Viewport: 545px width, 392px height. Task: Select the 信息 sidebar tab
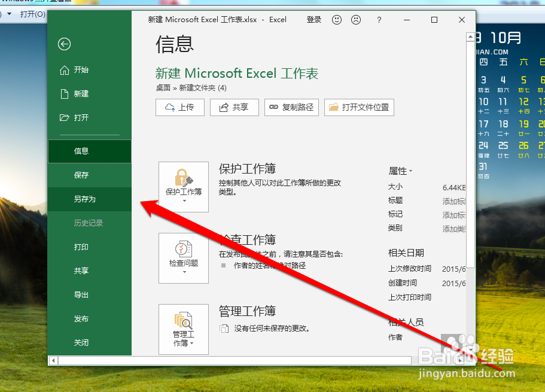coord(89,151)
